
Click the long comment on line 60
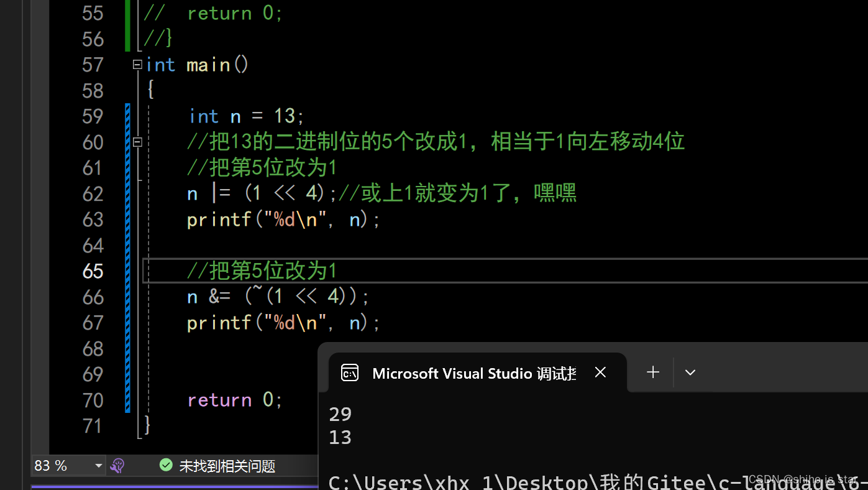(436, 142)
